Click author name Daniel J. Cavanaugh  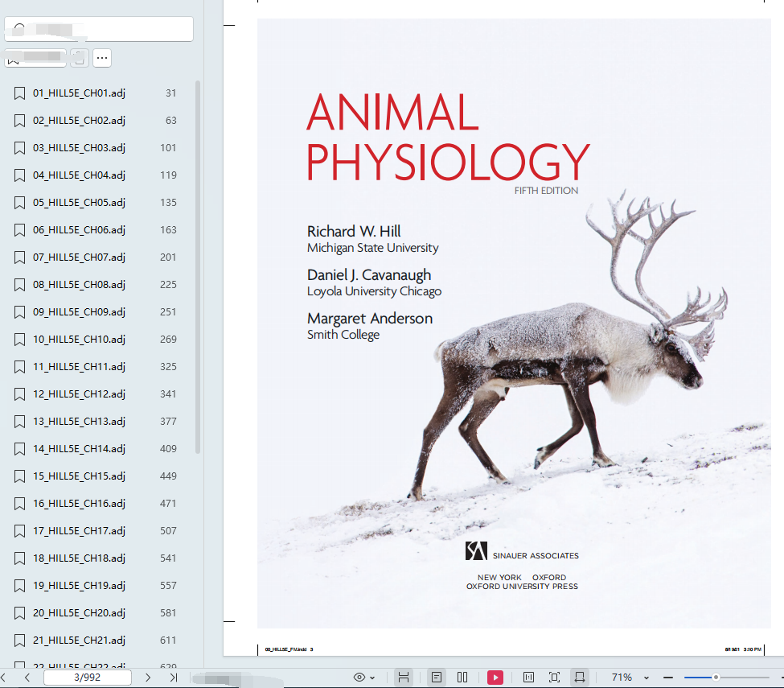pos(369,275)
